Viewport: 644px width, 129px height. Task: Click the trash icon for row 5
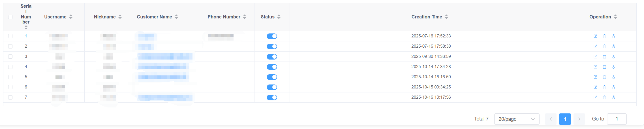[604, 77]
